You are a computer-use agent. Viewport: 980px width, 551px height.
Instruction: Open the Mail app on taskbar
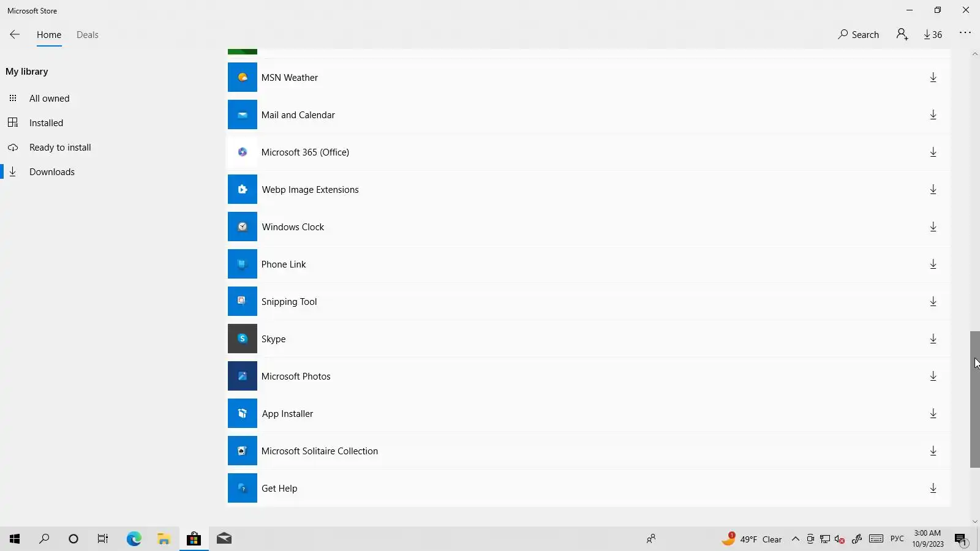click(224, 539)
